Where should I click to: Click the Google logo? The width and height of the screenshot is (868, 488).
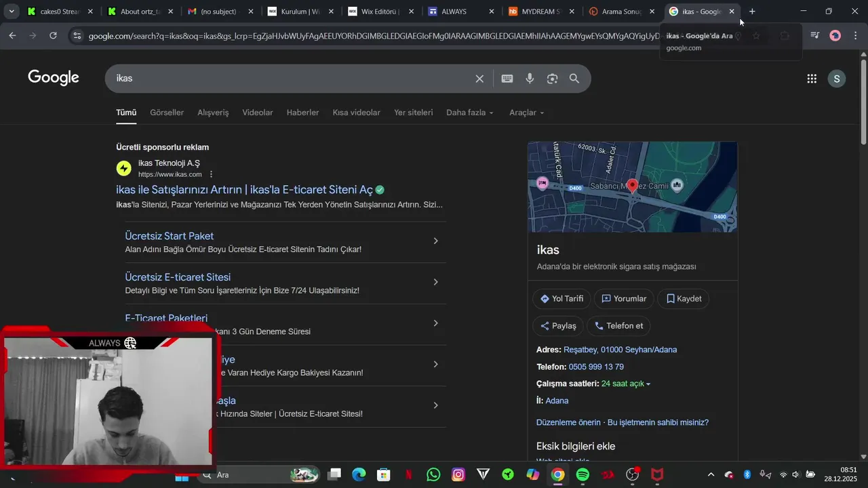(54, 78)
